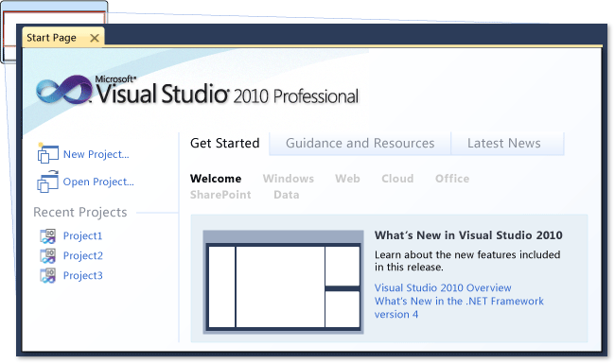Click the Project3 solution icon
Viewport: 615px width, 364px height.
coord(48,275)
